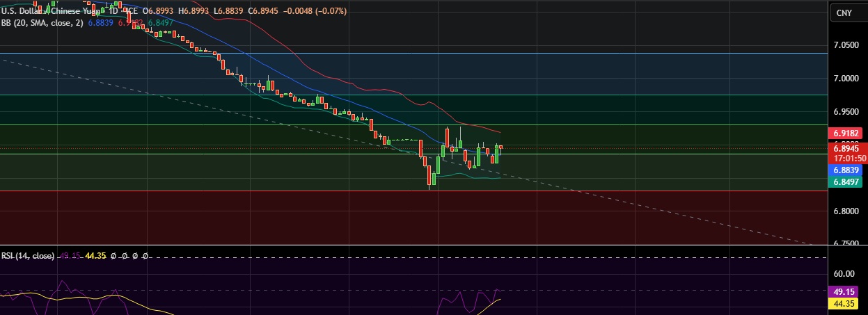Click the green 6.8497 price scale label
This screenshot has height=315, width=868.
click(846, 181)
